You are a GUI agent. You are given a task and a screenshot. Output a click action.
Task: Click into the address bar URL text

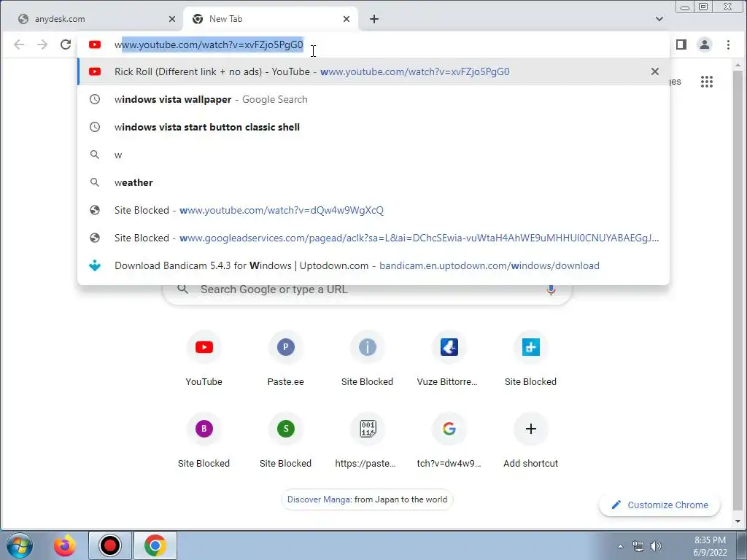(x=209, y=44)
